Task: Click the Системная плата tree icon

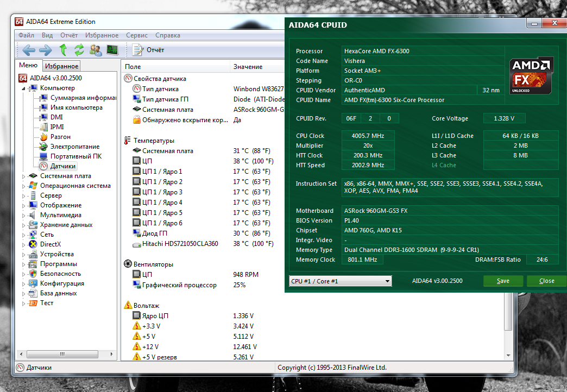Action: (x=33, y=176)
